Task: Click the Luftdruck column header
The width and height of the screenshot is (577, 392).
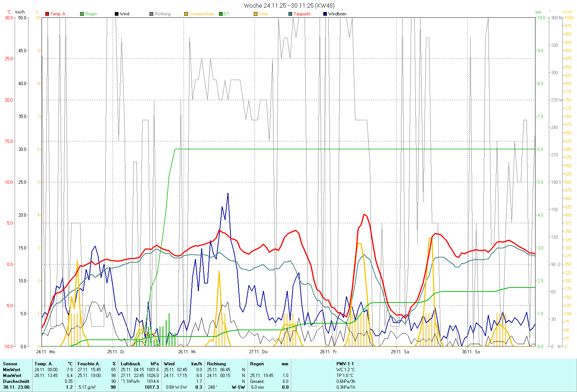Action: [x=131, y=364]
